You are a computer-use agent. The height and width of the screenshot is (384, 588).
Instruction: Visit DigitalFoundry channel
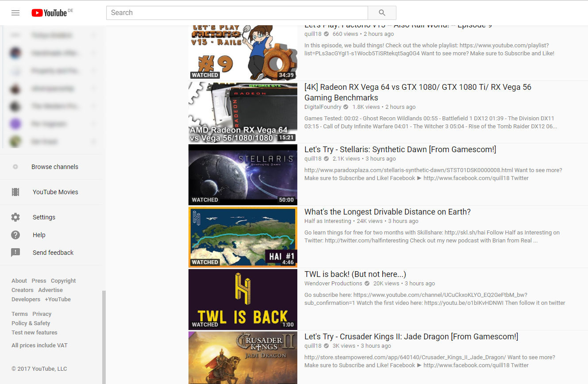[323, 107]
